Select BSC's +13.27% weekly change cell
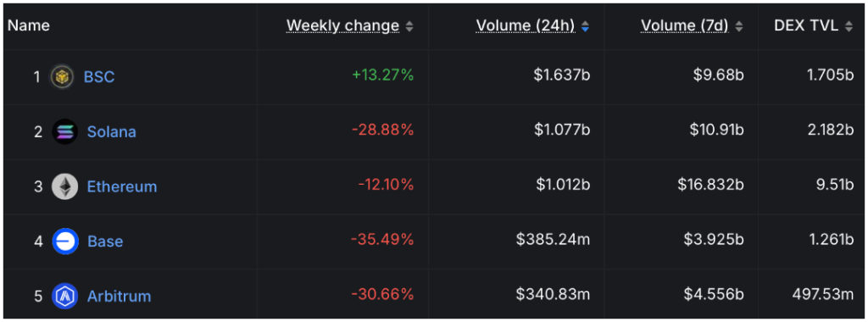 click(x=383, y=75)
